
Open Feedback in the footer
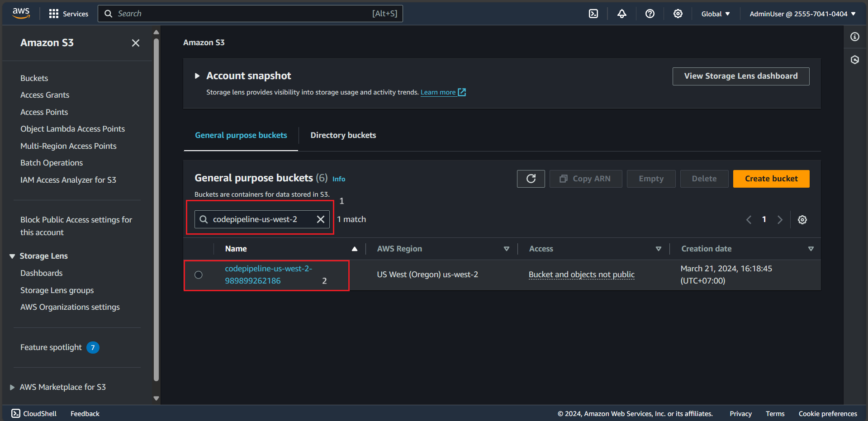coord(85,413)
